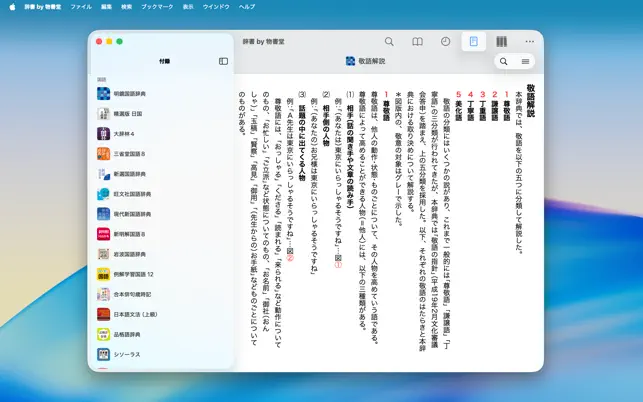Image resolution: width=643 pixels, height=402 pixels.
Task: Select the highlighted appendix document icon
Action: (x=474, y=41)
